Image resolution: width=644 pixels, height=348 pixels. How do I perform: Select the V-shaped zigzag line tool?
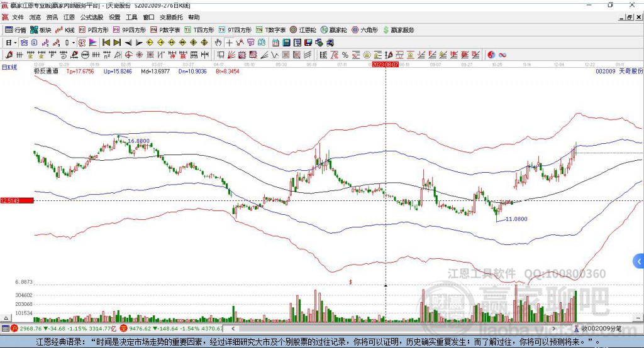(275, 55)
